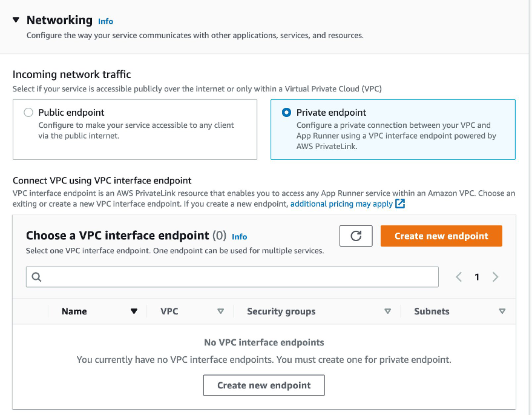The height and width of the screenshot is (415, 532).
Task: Click the external link icon beside pricing link
Action: [399, 204]
